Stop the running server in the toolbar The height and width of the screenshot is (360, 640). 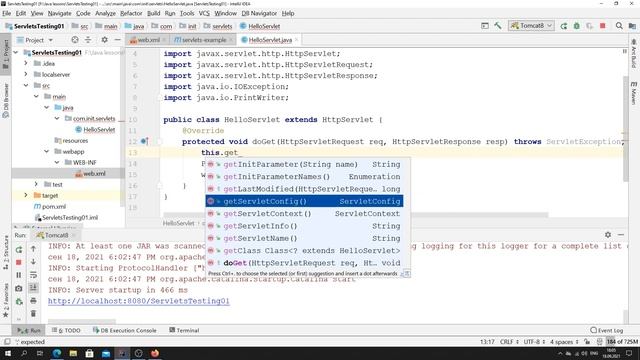[602, 26]
